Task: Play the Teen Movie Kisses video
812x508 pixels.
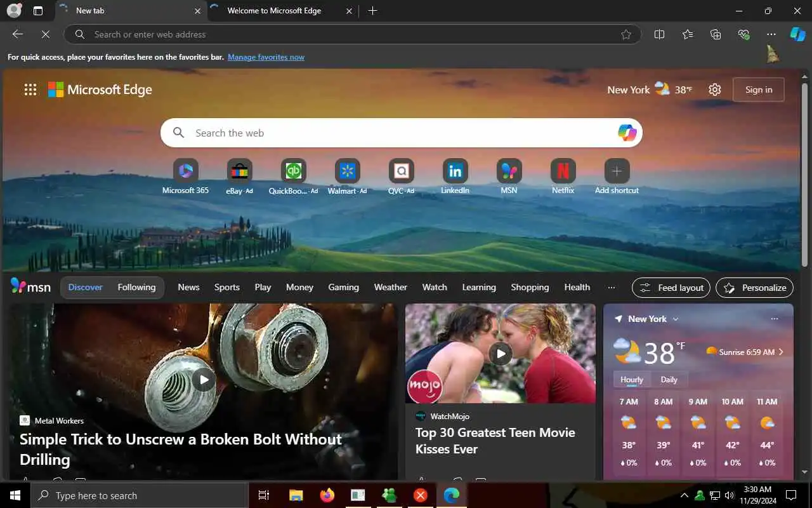Action: (x=501, y=354)
